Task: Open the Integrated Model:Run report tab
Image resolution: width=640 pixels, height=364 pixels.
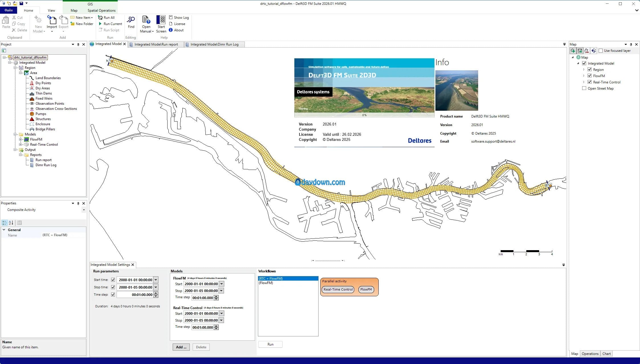Action: point(156,44)
